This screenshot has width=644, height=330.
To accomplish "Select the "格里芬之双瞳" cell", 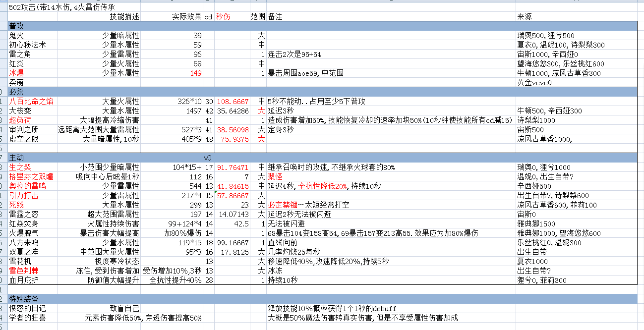I will click(31, 176).
